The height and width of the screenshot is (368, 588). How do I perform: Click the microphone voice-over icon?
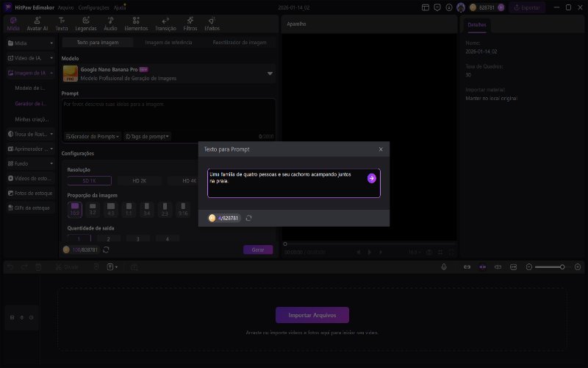point(444,266)
